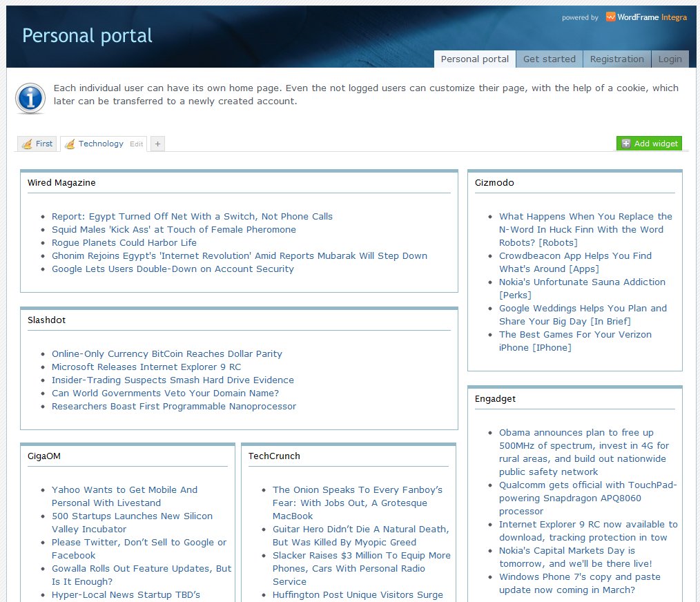Open the Get started tab
The height and width of the screenshot is (602, 700).
click(549, 59)
